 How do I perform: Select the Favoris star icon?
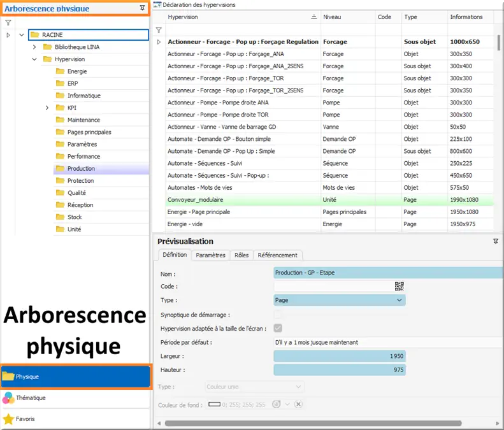8,419
